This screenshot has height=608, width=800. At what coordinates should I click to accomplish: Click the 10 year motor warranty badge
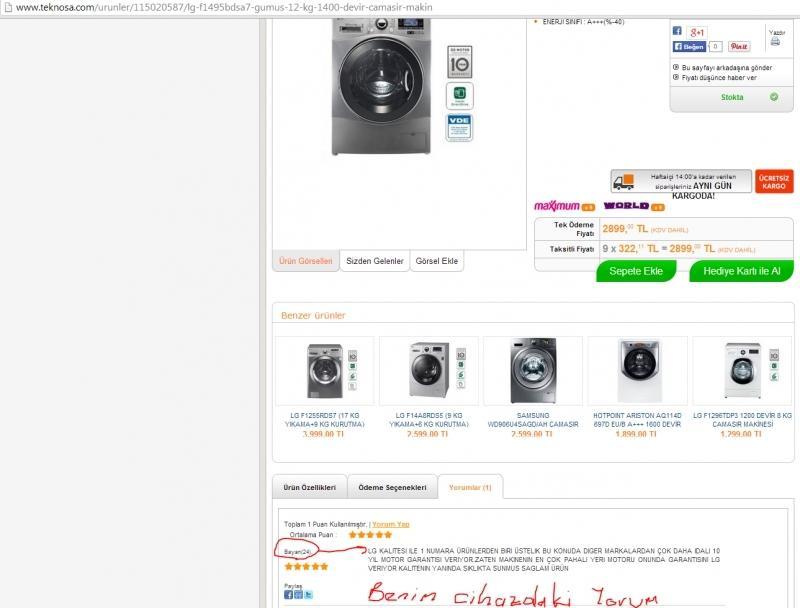(x=459, y=62)
